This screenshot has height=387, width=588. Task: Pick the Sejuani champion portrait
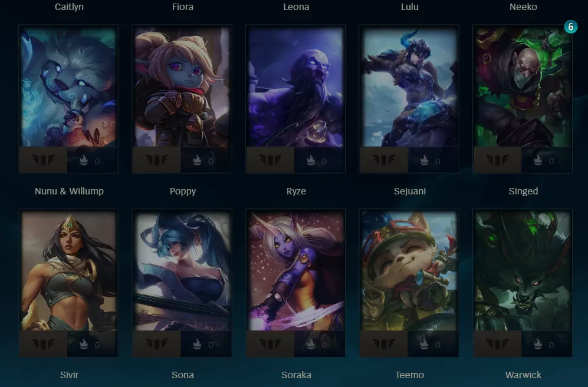point(409,87)
